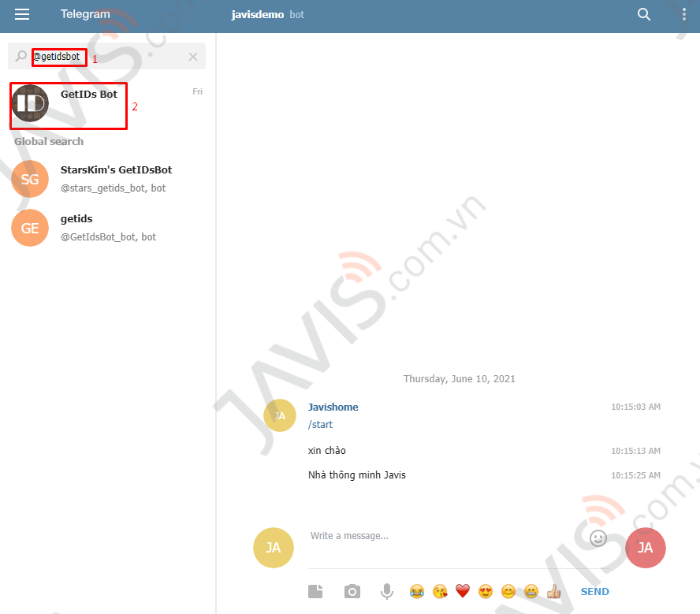This screenshot has height=614, width=700.
Task: Click the GE avatar circle
Action: [x=30, y=228]
